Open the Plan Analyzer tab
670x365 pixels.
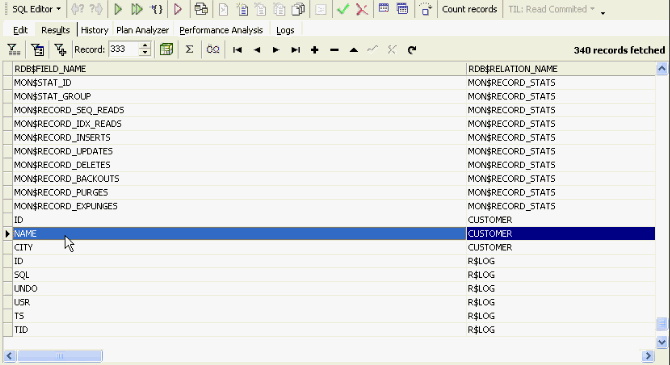142,30
